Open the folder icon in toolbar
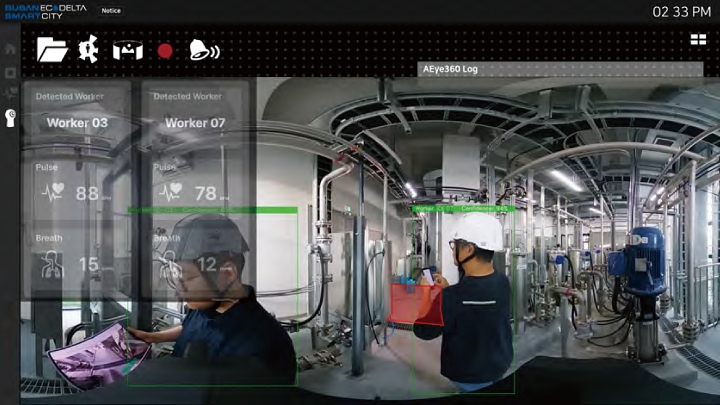 [x=52, y=49]
